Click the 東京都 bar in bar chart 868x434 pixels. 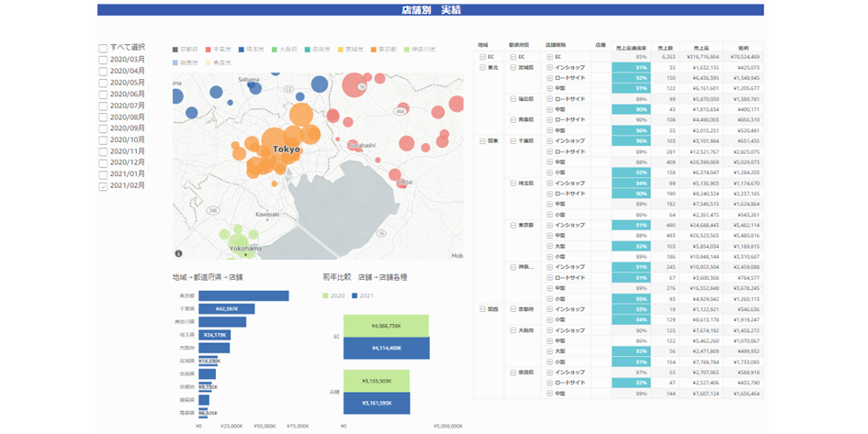(243, 296)
